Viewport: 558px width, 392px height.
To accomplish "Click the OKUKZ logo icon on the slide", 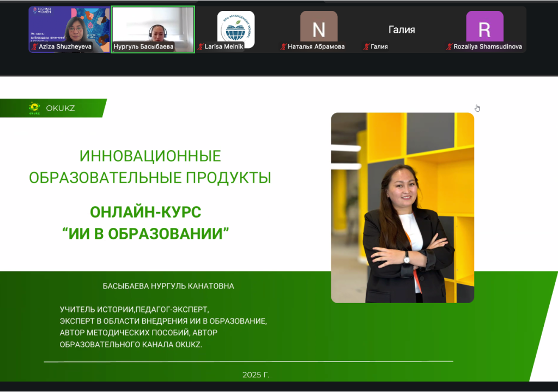I will 35,108.
